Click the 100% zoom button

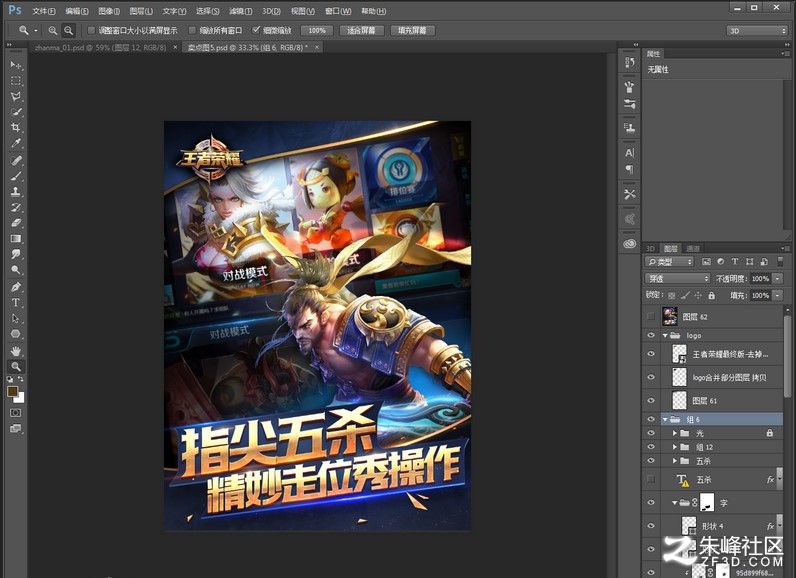pyautogui.click(x=317, y=30)
